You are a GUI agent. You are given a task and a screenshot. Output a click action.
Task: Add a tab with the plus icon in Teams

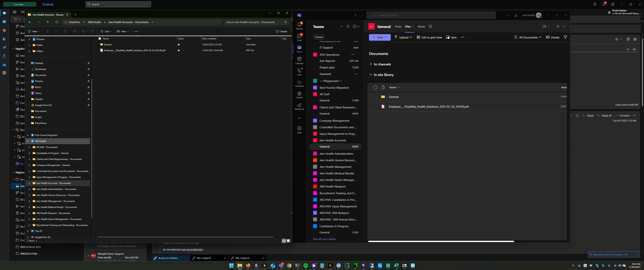click(430, 27)
